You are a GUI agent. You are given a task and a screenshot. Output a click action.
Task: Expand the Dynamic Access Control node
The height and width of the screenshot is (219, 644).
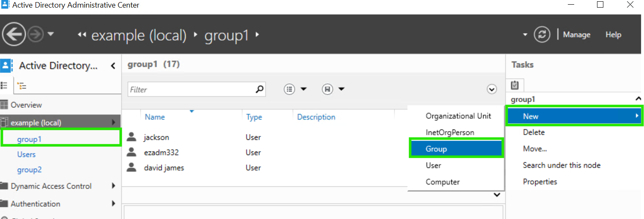click(x=113, y=186)
